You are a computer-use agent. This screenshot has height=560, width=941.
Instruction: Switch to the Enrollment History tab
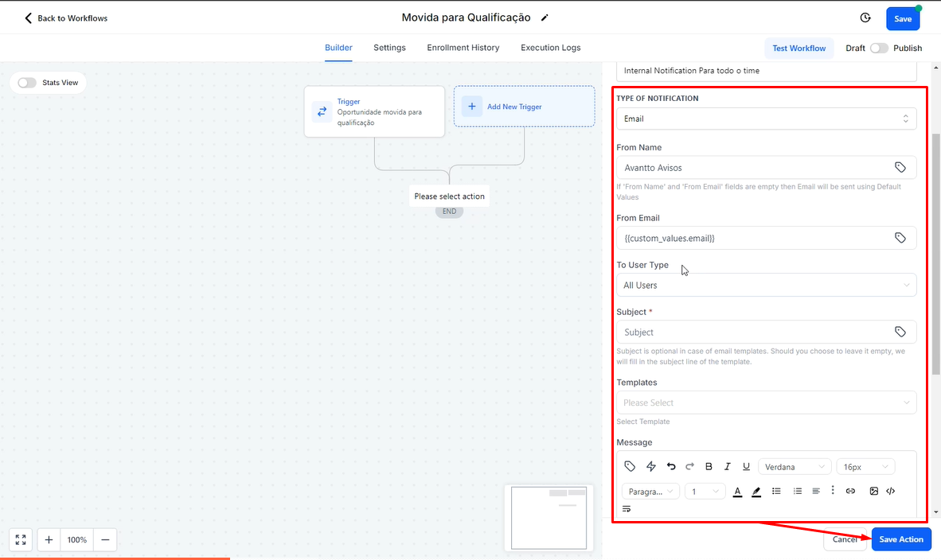point(463,48)
